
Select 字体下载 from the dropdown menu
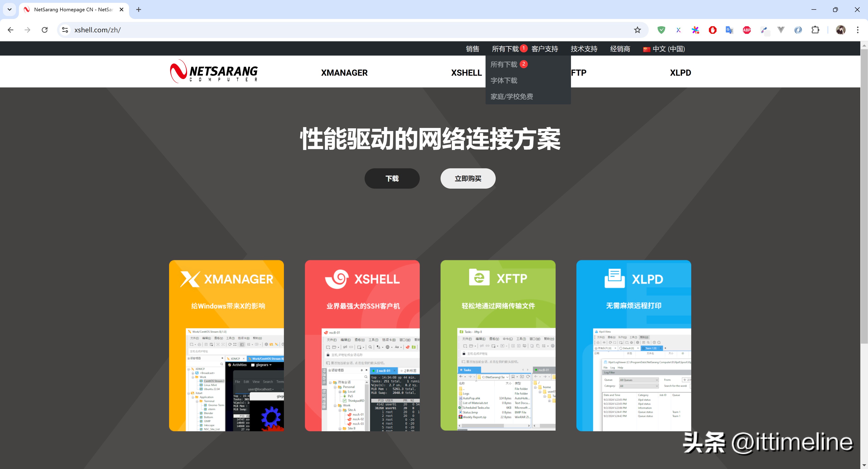click(504, 80)
